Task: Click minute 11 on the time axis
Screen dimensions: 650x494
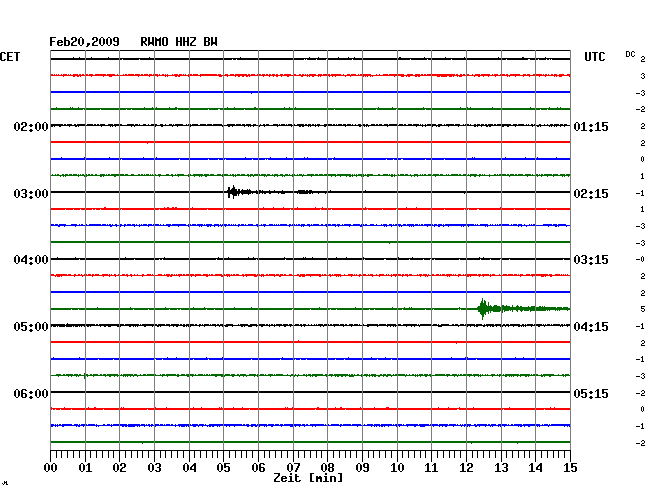Action: tap(431, 467)
